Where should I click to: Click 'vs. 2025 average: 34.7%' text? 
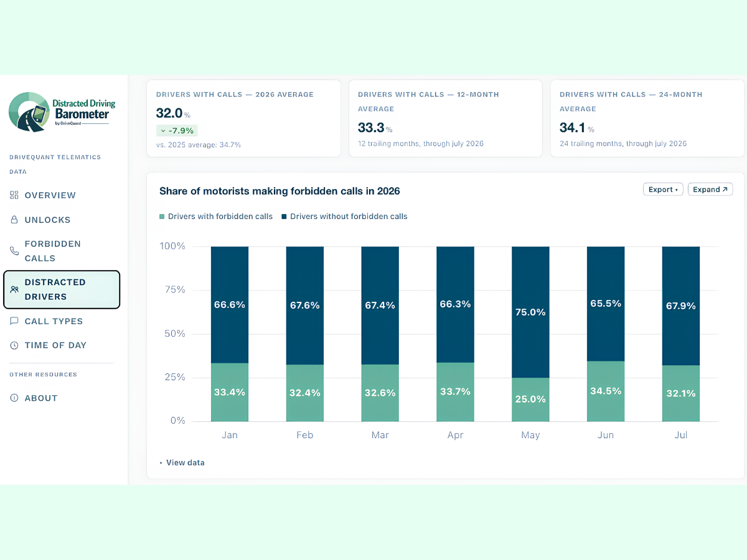199,145
